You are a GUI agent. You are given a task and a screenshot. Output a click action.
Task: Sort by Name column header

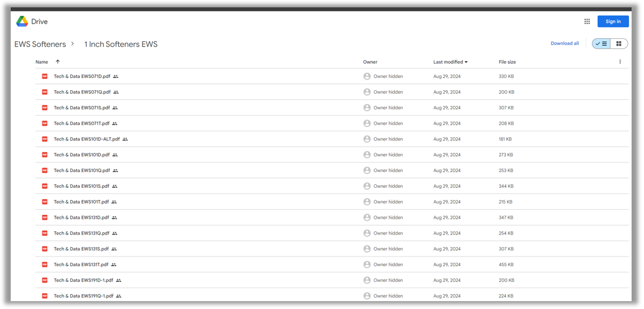pos(42,62)
